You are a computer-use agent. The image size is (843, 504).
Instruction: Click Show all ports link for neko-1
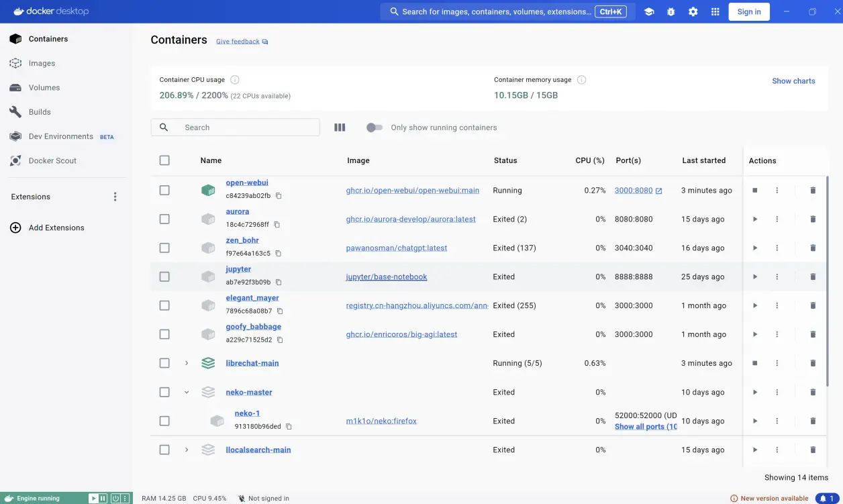coord(646,427)
